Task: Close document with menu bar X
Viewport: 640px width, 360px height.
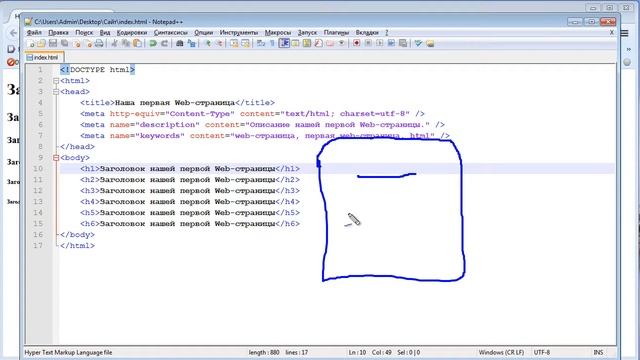Action: pos(611,32)
